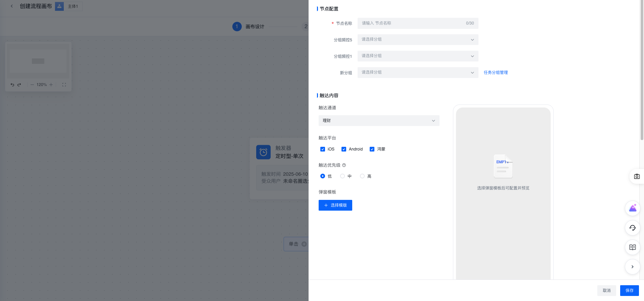Image resolution: width=644 pixels, height=301 pixels.
Task: Click the 受众用户 row in trigger card
Action: (285, 181)
